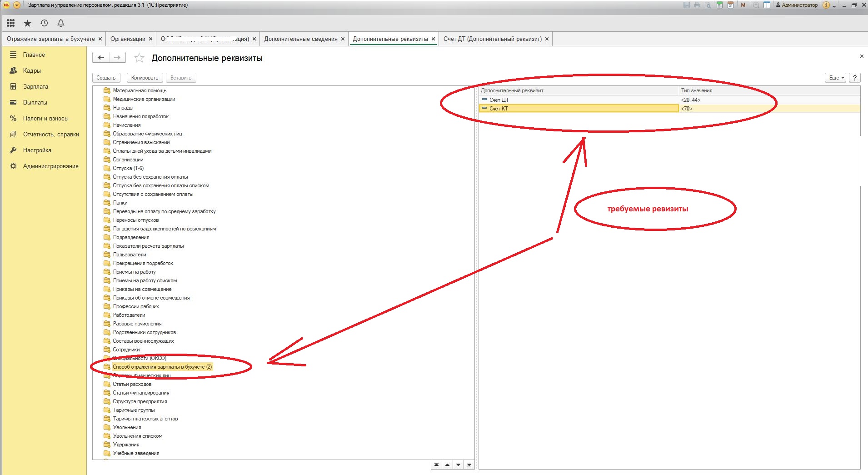
Task: Select the Счет ДТ row
Action: click(499, 100)
